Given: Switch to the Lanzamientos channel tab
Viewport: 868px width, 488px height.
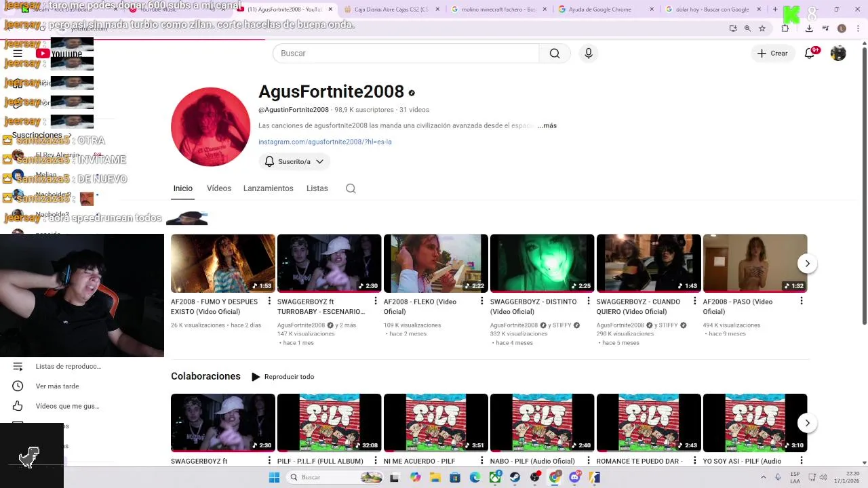Looking at the screenshot, I should (x=268, y=188).
